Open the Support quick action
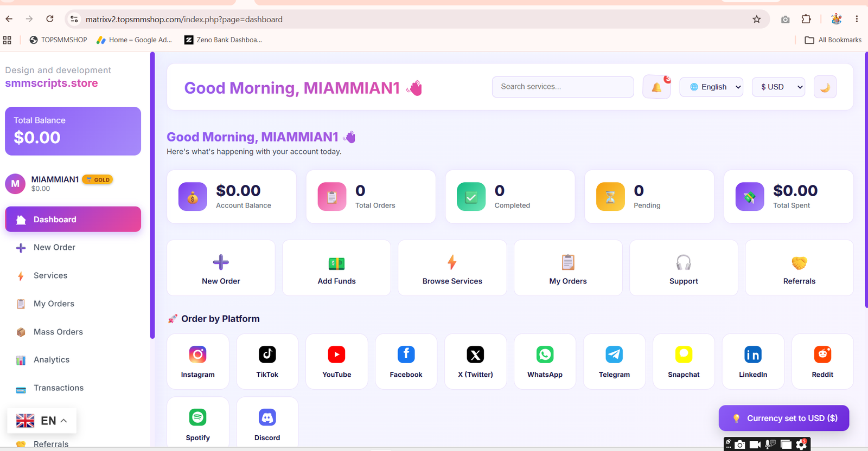 point(684,268)
